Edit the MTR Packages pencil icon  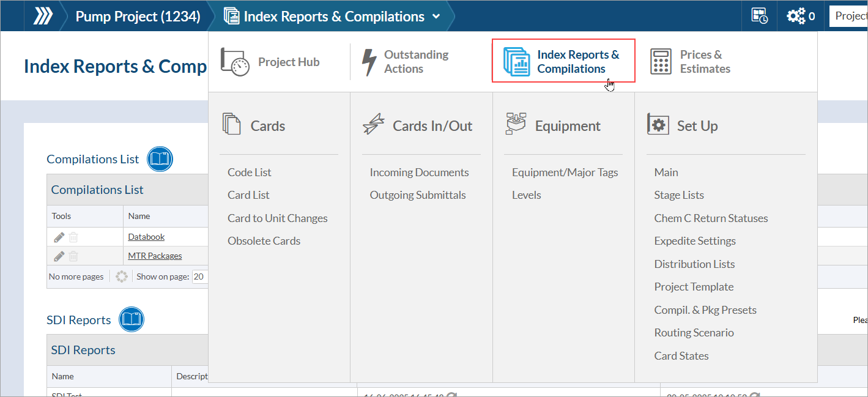[59, 256]
